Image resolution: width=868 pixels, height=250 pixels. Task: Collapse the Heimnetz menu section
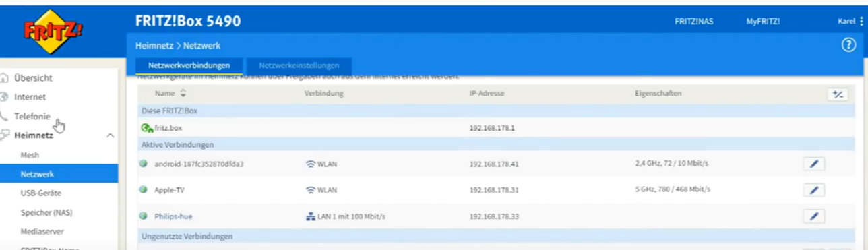[x=110, y=135]
